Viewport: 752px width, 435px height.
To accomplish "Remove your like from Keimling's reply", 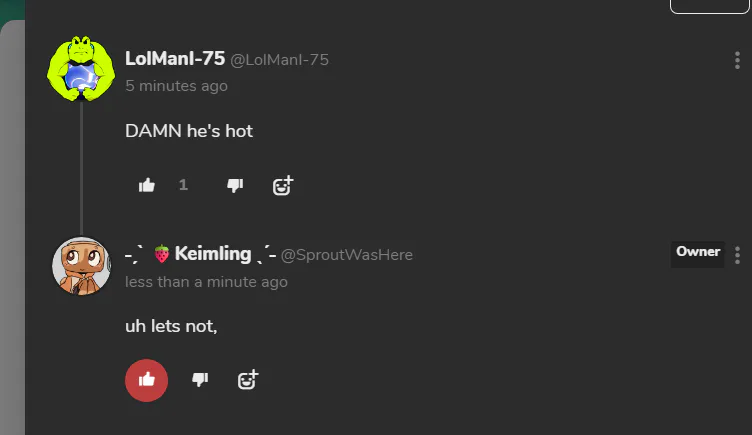I will click(x=146, y=379).
